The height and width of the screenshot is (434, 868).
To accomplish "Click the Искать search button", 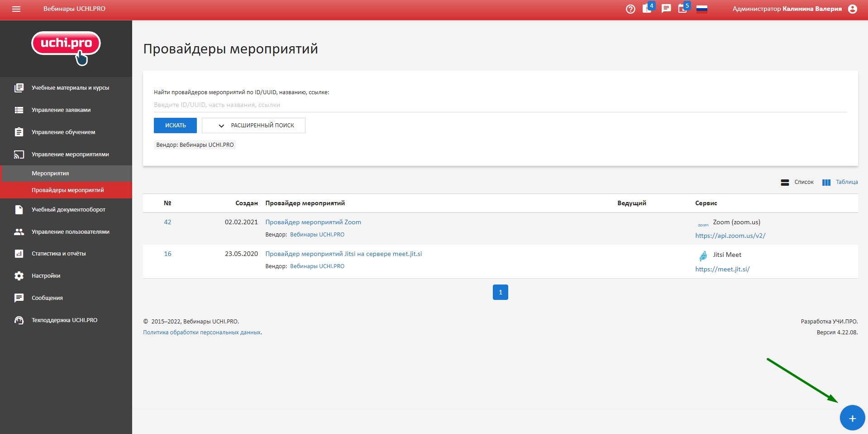I will (175, 125).
